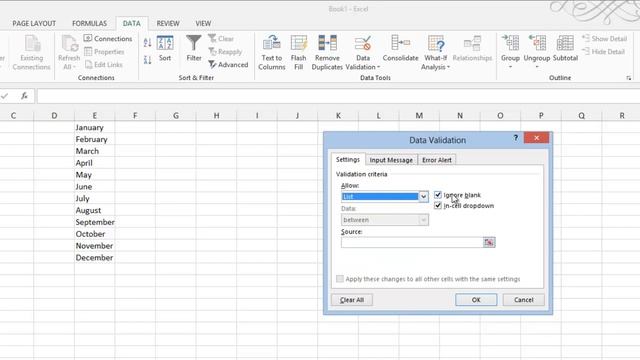Click OK in Data Validation
Screen dimensions: 640x360
[x=476, y=300]
